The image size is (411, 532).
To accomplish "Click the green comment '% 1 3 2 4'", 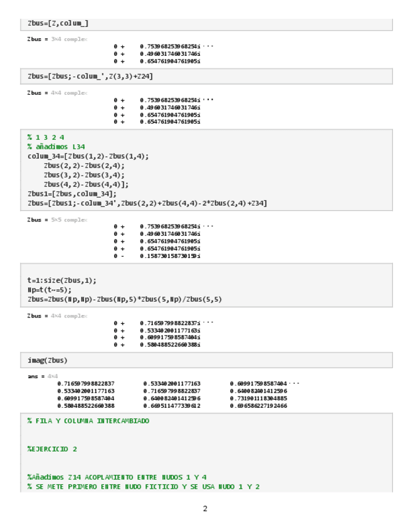I will pyautogui.click(x=45, y=137).
